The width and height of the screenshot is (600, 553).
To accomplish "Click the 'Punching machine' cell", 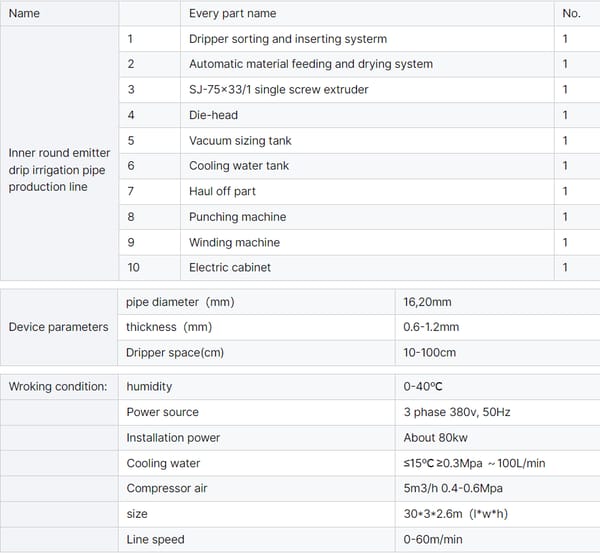I will click(237, 217).
